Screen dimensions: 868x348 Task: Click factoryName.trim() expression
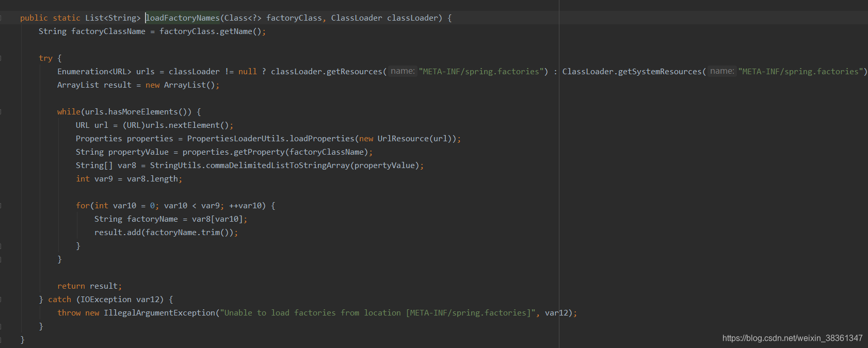click(x=188, y=233)
